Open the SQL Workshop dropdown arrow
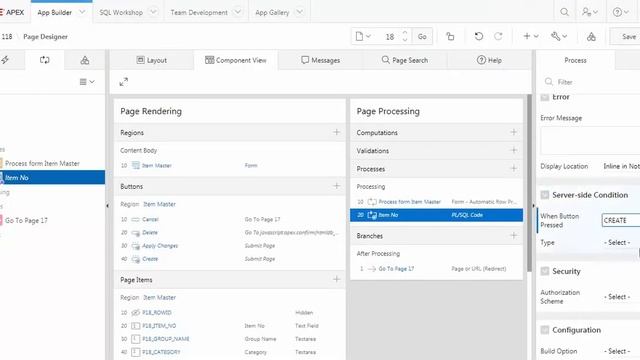The image size is (640, 360). (153, 12)
